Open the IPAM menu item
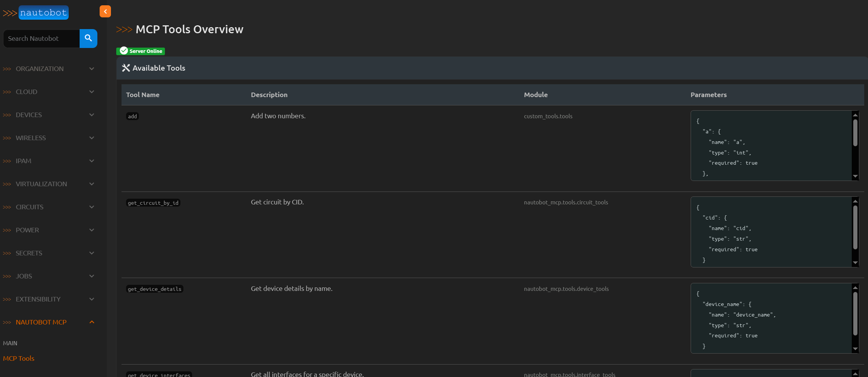Screen dimensions: 868x377 (23, 161)
